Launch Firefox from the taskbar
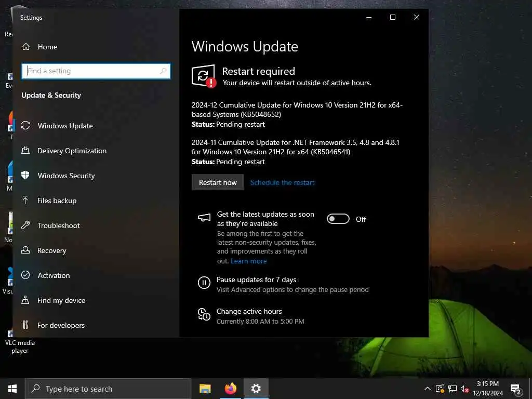Screen dimensions: 532x399 coord(230,389)
